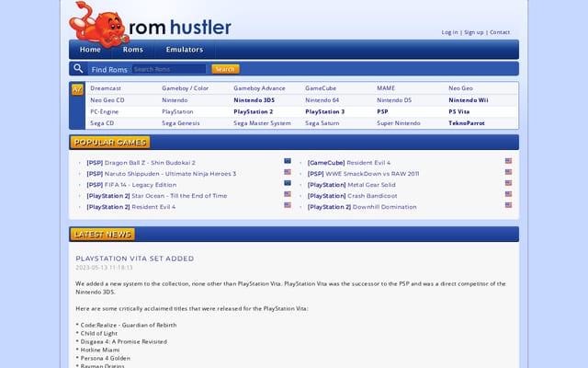Select the 'Persona 4 Golden' news list text
Viewport: 588px width, 368px height.
(106, 358)
